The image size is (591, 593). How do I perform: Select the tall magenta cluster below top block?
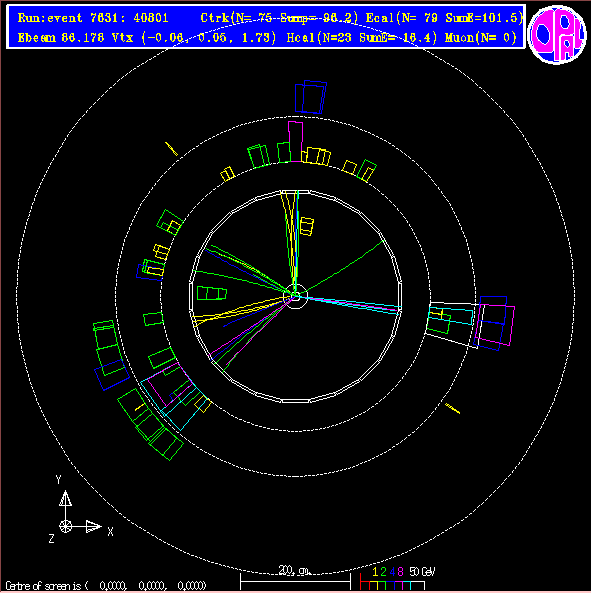click(295, 142)
